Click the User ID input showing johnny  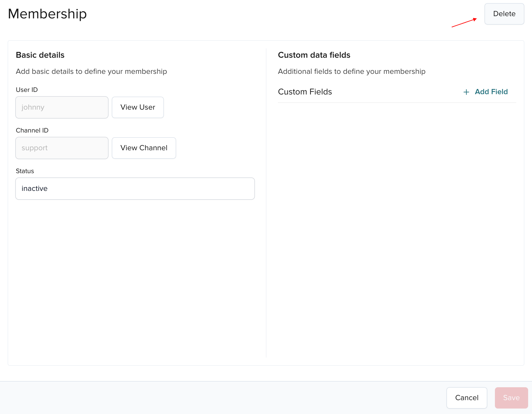62,107
